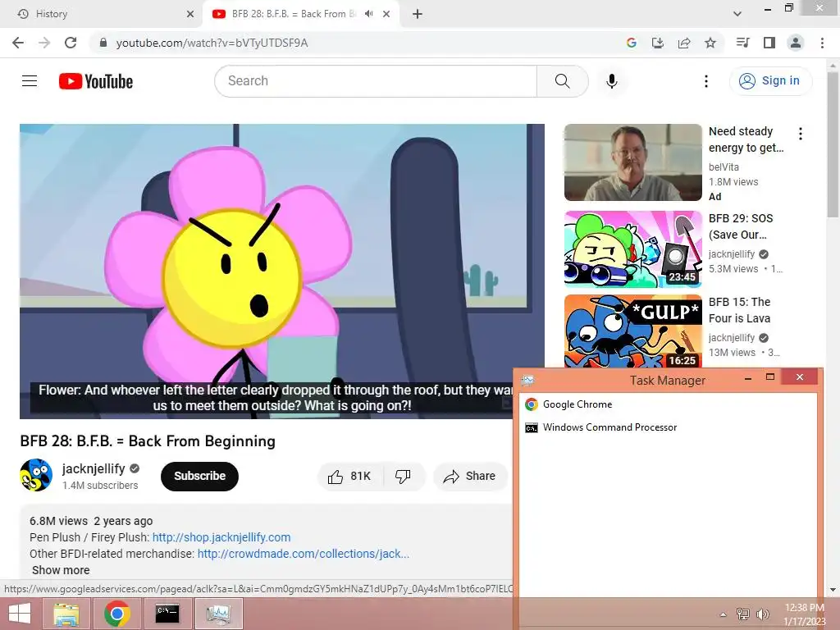
Task: Click 'Need steady energy to get' ad title
Action: pos(746,139)
